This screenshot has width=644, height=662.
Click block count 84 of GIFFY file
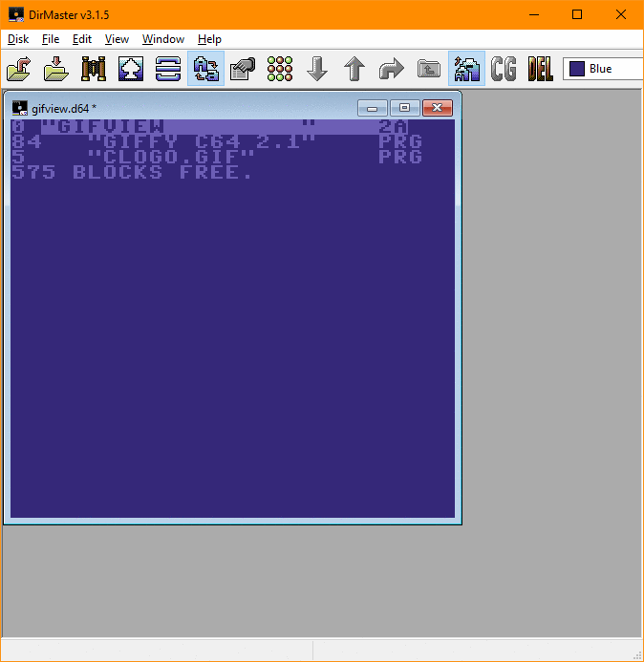click(x=26, y=141)
